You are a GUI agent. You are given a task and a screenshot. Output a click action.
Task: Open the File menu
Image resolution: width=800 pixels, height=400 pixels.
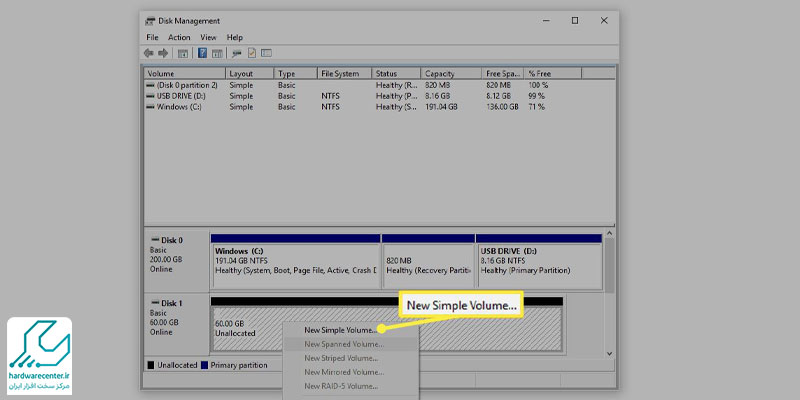point(152,37)
